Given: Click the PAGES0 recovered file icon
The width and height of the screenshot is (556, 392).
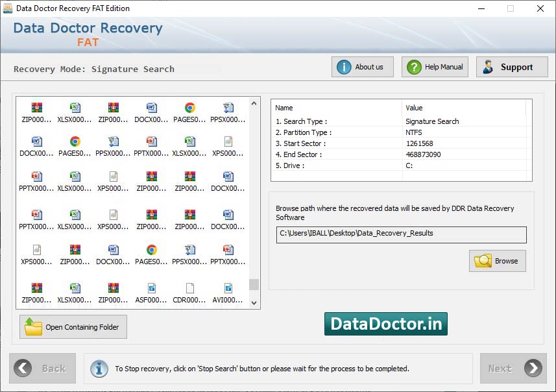Looking at the screenshot, I should click(x=189, y=107).
